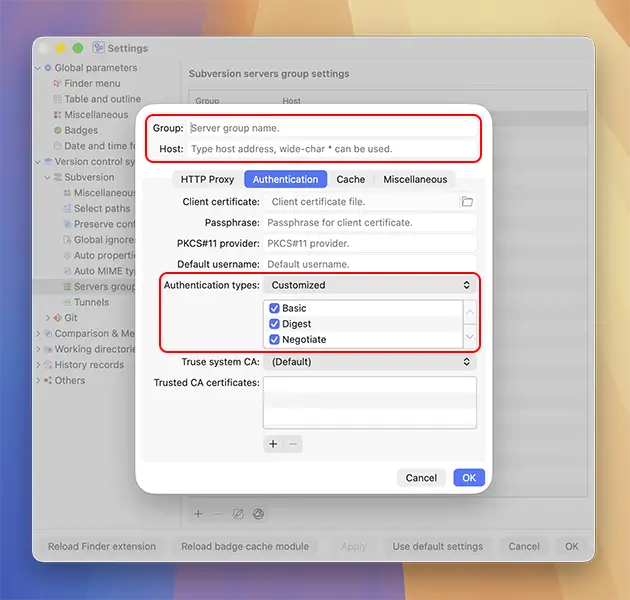Click the Finder menu icon in sidebar

[57, 84]
